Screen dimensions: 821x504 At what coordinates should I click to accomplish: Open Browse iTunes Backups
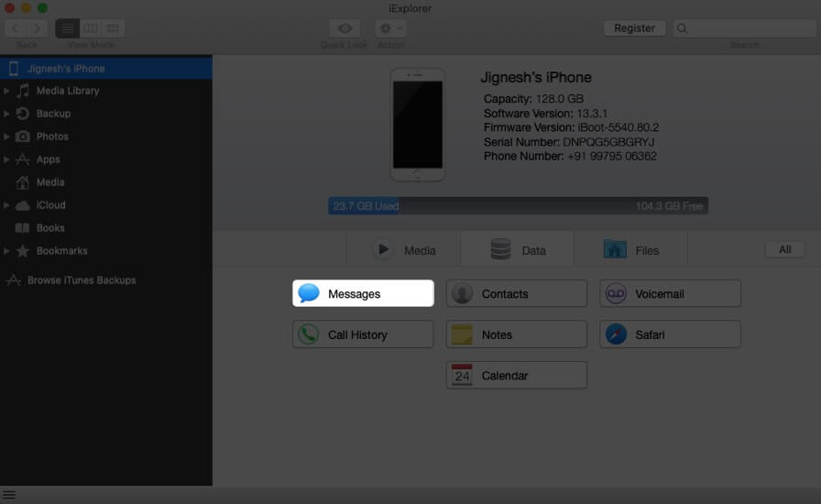(106, 280)
